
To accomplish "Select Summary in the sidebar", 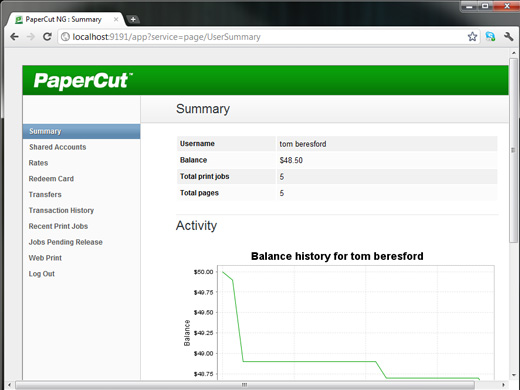I will click(x=81, y=131).
